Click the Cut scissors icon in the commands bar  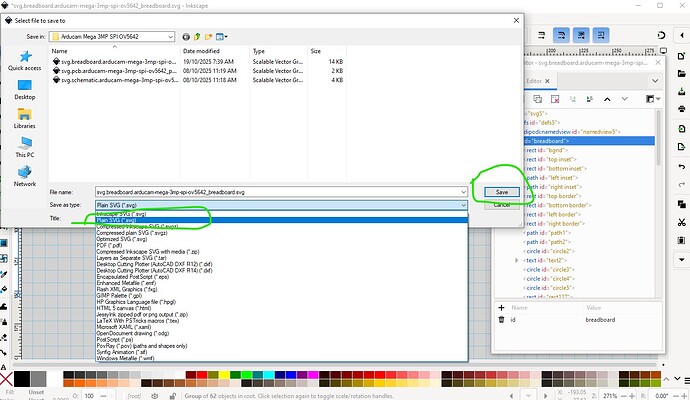[x=682, y=222]
